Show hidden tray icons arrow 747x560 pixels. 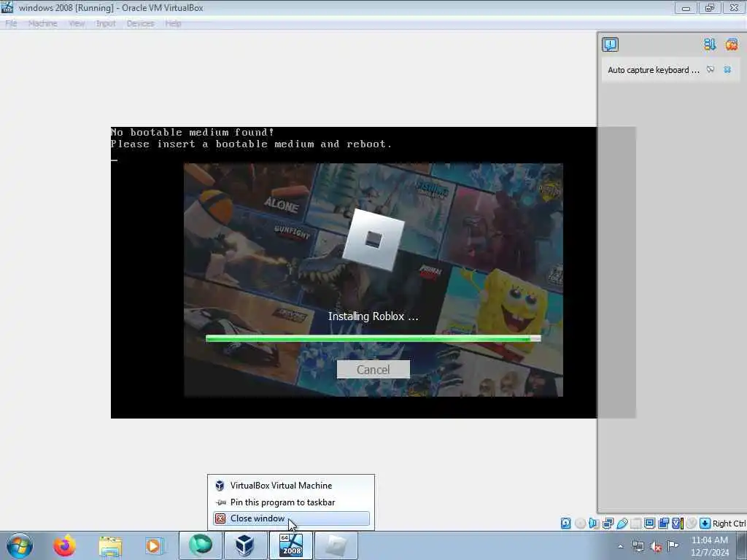pos(620,546)
